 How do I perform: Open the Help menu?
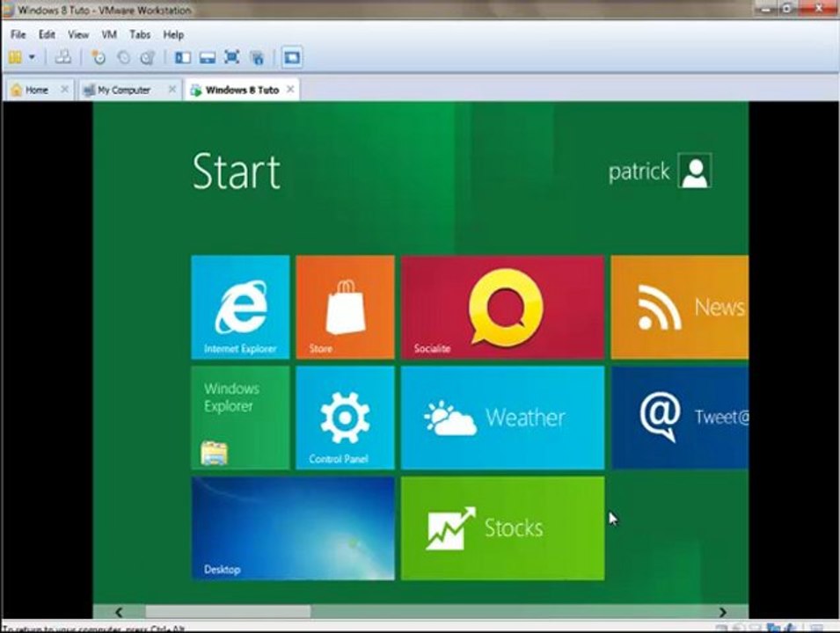point(173,34)
